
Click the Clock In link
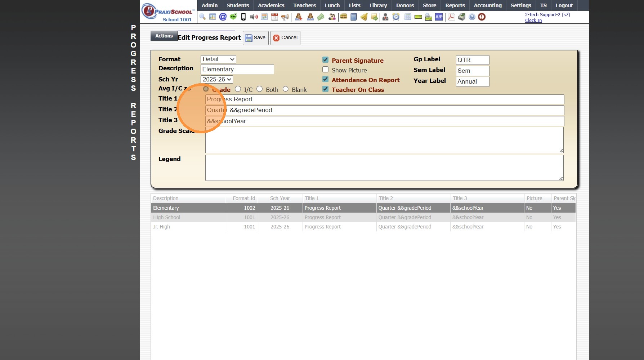[x=533, y=21]
